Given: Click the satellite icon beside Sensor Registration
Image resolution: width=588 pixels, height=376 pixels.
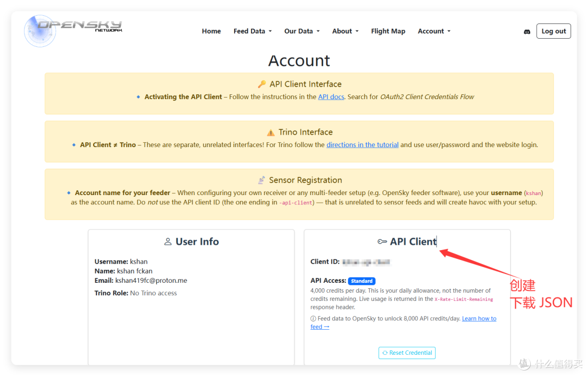Looking at the screenshot, I should [261, 180].
